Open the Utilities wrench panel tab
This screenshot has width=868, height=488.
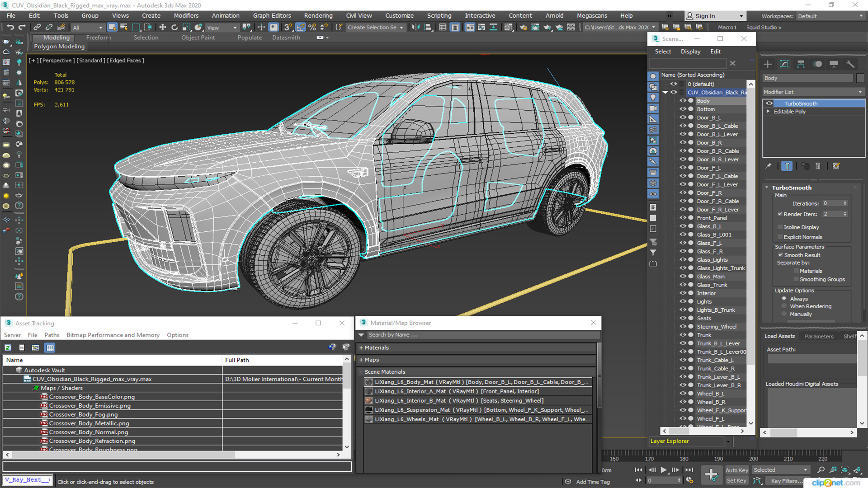pos(850,64)
